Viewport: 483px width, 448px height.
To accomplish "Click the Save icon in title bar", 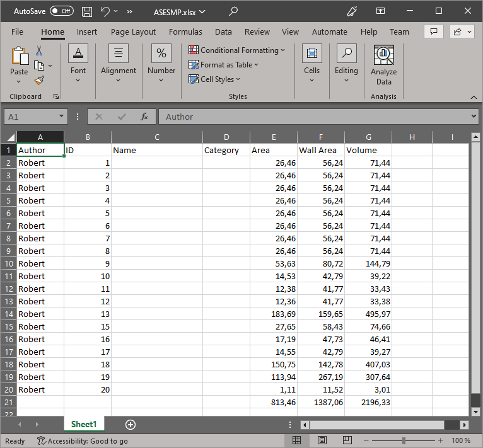I will tap(87, 11).
